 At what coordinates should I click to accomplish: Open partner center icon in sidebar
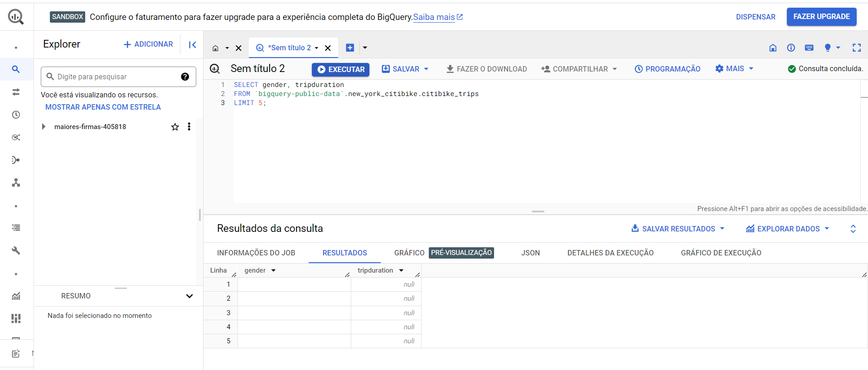(16, 183)
